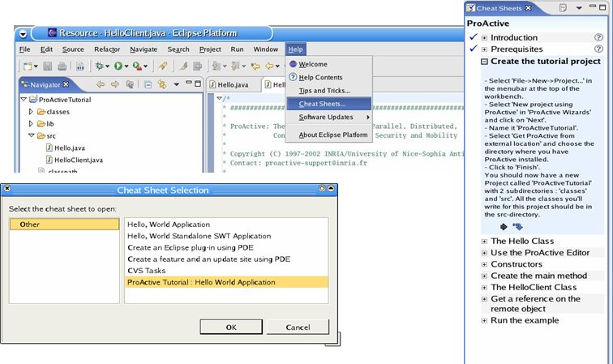This screenshot has height=364, width=613.
Task: Collapse the ProActiveTutorial project node
Action: [24, 99]
